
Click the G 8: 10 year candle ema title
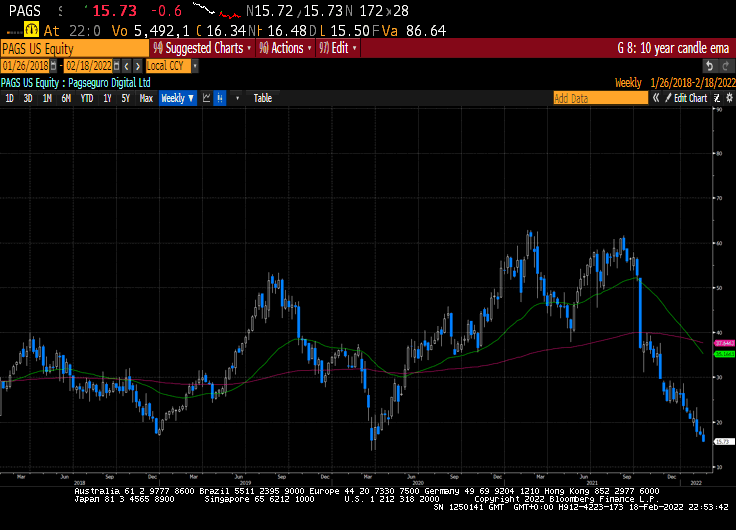tap(673, 48)
